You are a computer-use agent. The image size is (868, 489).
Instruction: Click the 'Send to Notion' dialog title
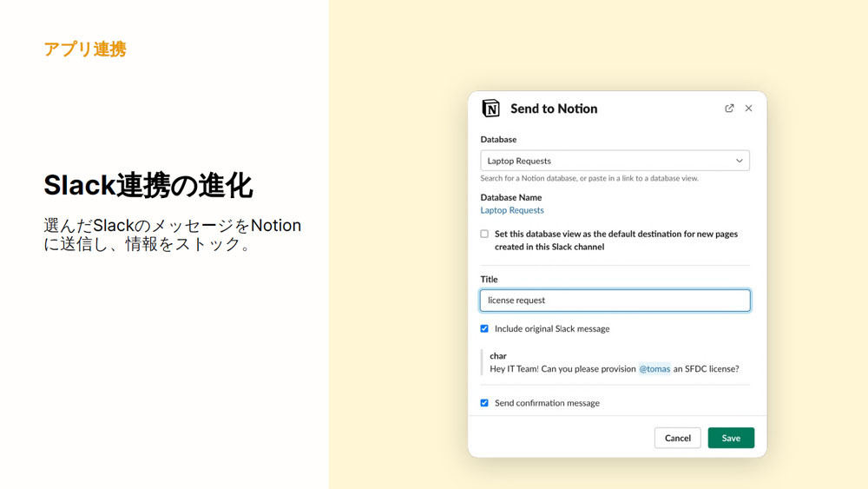click(554, 109)
